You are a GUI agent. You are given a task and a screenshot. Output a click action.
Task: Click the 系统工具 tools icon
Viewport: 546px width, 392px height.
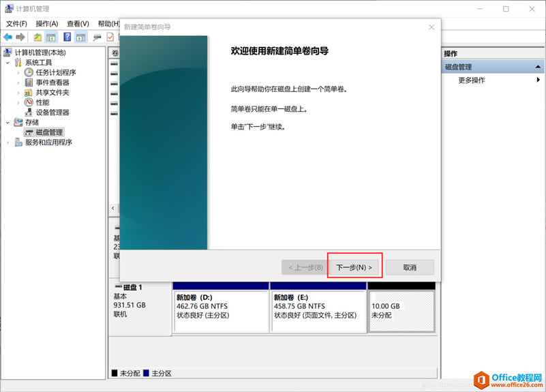pyautogui.click(x=18, y=63)
